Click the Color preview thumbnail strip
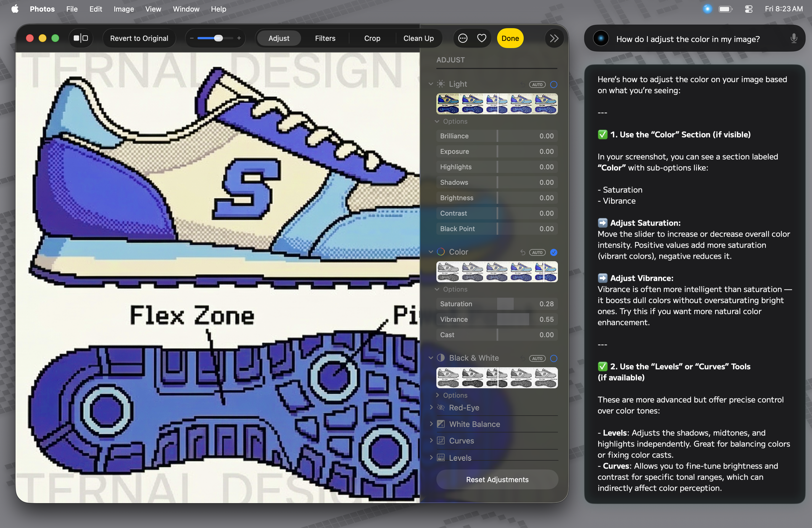This screenshot has width=812, height=528. click(x=497, y=271)
